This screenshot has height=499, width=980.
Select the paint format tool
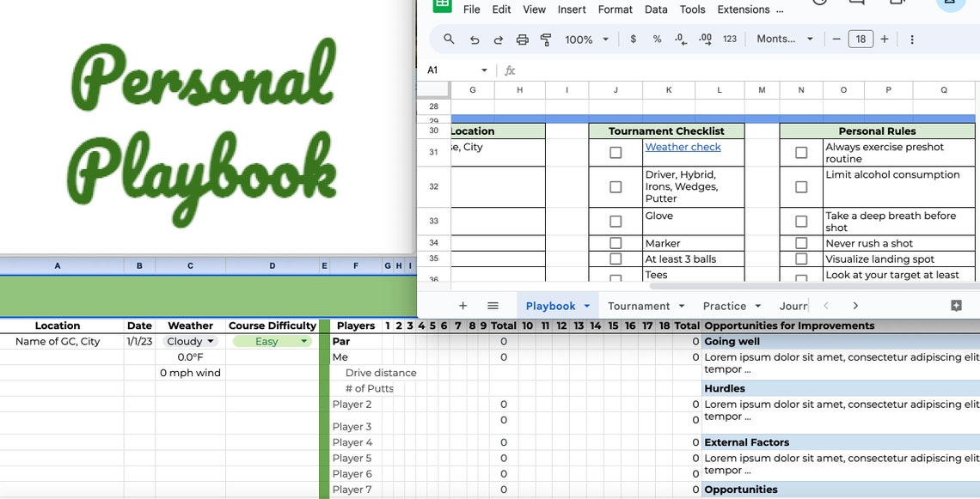tap(545, 39)
